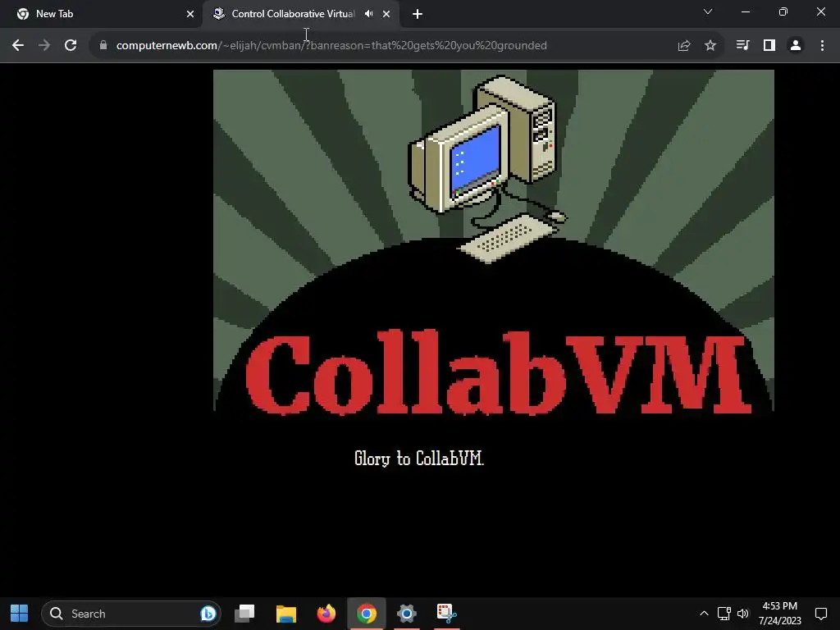The width and height of the screenshot is (840, 630).
Task: Launch File Explorer from the taskbar
Action: (x=286, y=614)
